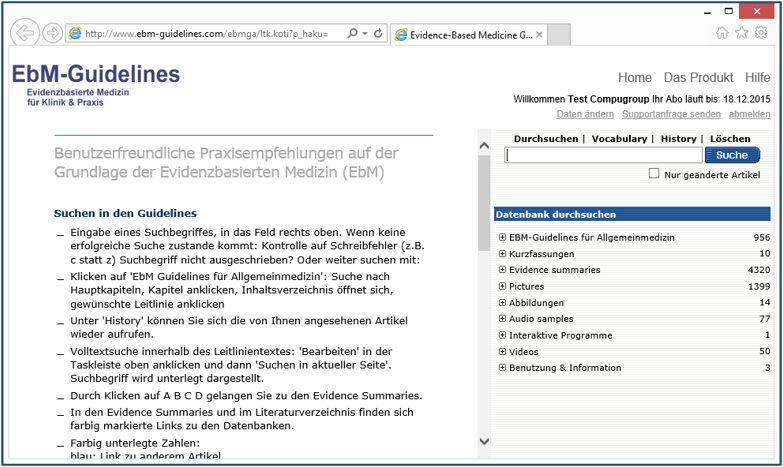Expand EBM-Guidelines für Allgemeinmedizin node

(x=502, y=237)
